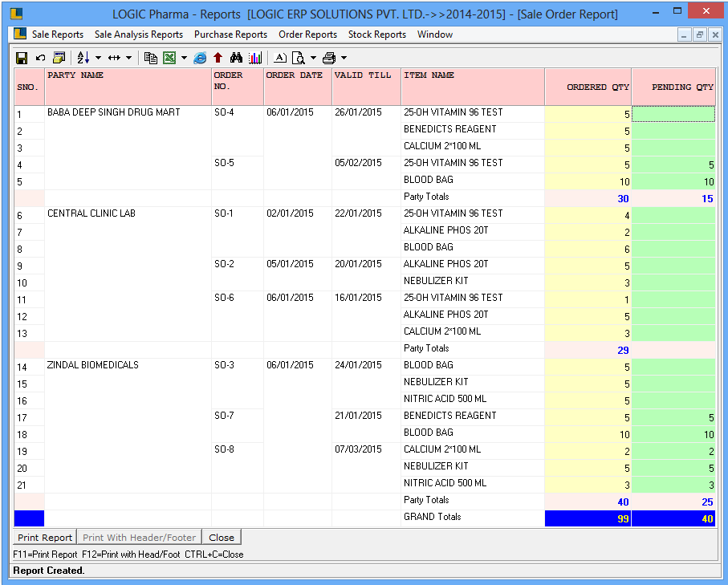Click the valid till date 07/03/2015

[359, 449]
